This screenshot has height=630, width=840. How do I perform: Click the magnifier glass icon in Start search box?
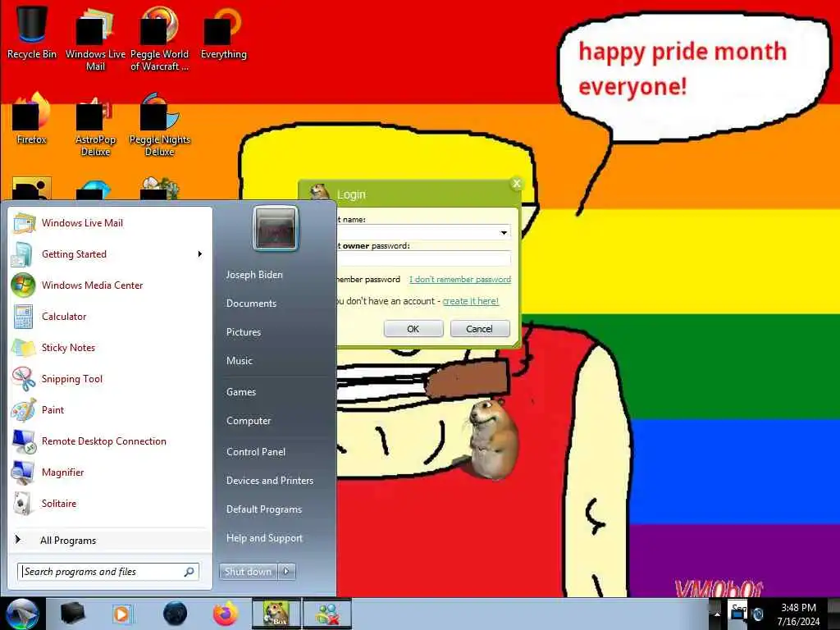[x=189, y=572]
